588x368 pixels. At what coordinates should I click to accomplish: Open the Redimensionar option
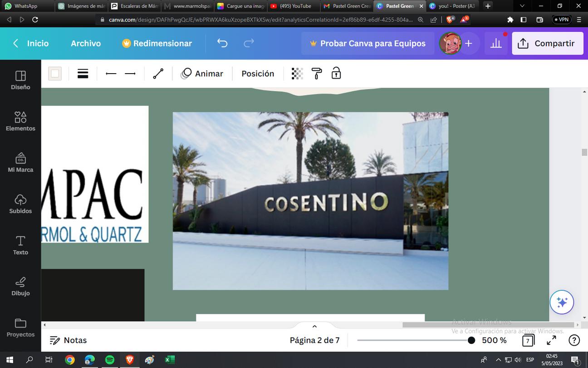click(157, 43)
